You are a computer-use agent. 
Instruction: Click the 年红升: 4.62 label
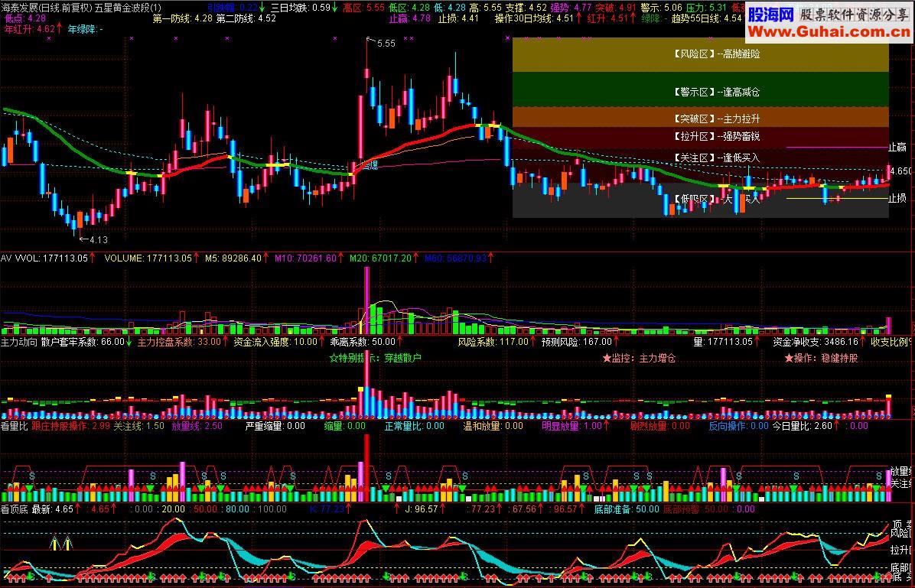31,28
